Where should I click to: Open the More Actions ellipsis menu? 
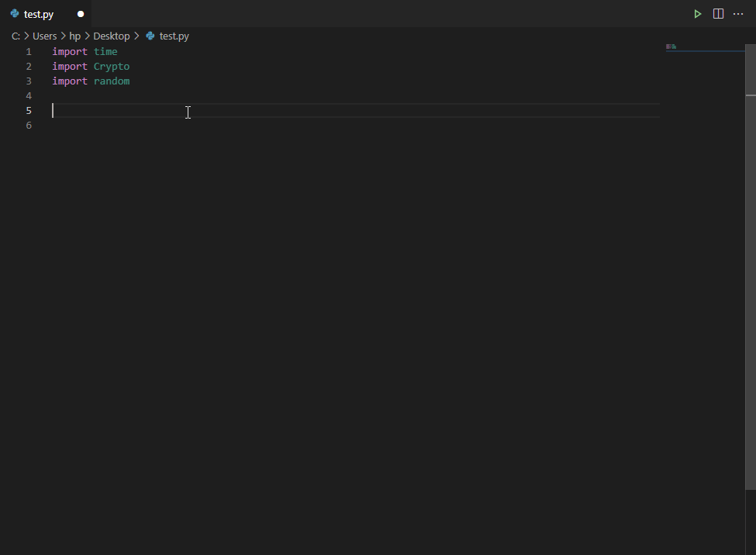[738, 14]
